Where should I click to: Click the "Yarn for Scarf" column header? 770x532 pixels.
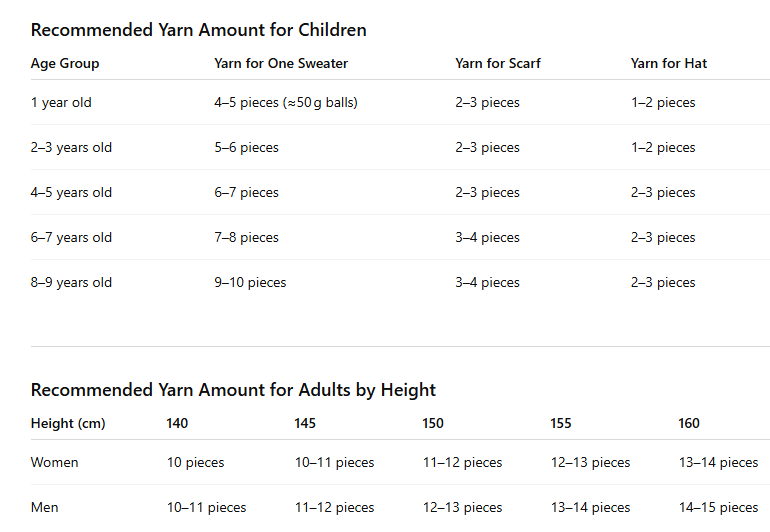coord(498,63)
